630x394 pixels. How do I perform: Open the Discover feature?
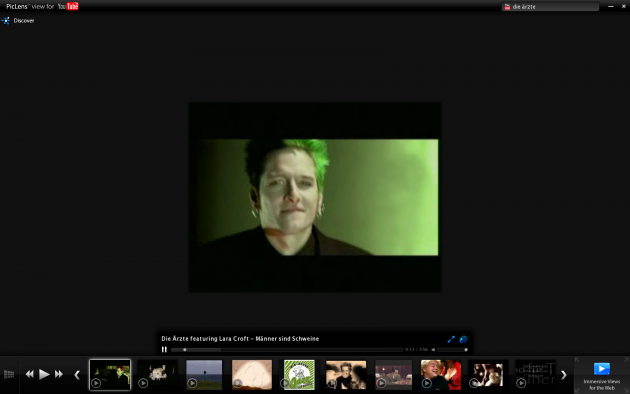click(x=18, y=20)
